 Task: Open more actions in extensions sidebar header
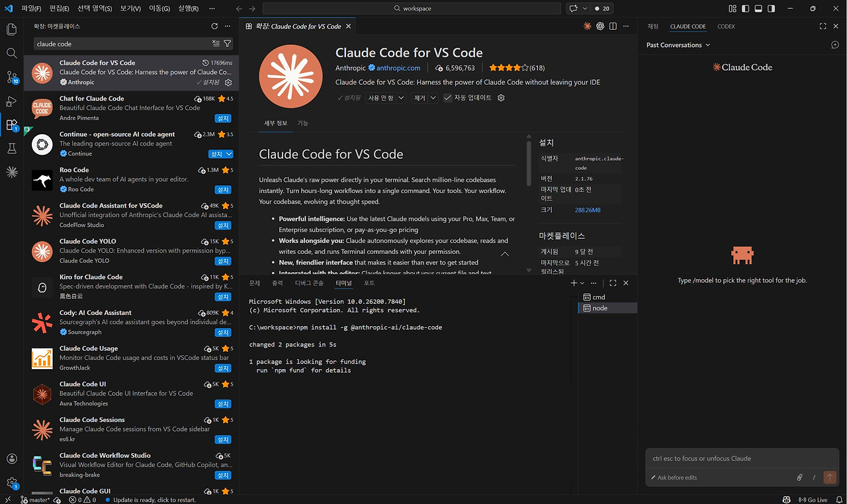228,26
